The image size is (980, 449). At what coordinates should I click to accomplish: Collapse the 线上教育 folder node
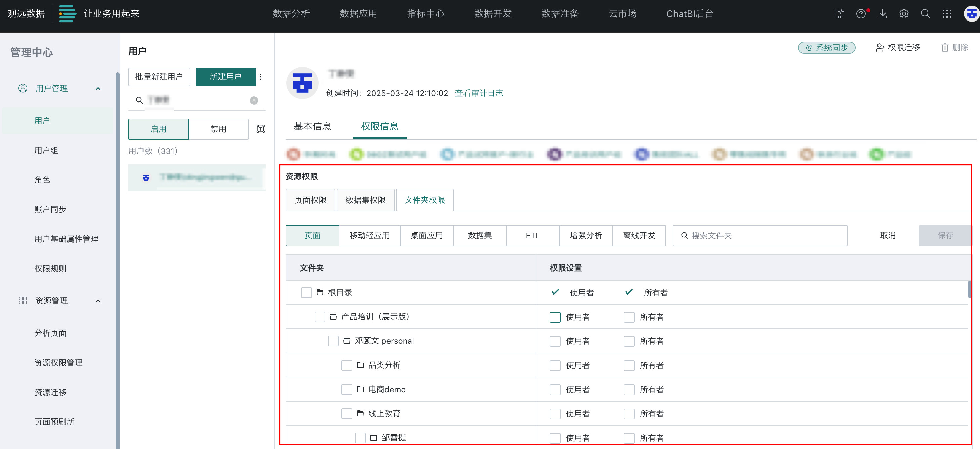point(360,413)
